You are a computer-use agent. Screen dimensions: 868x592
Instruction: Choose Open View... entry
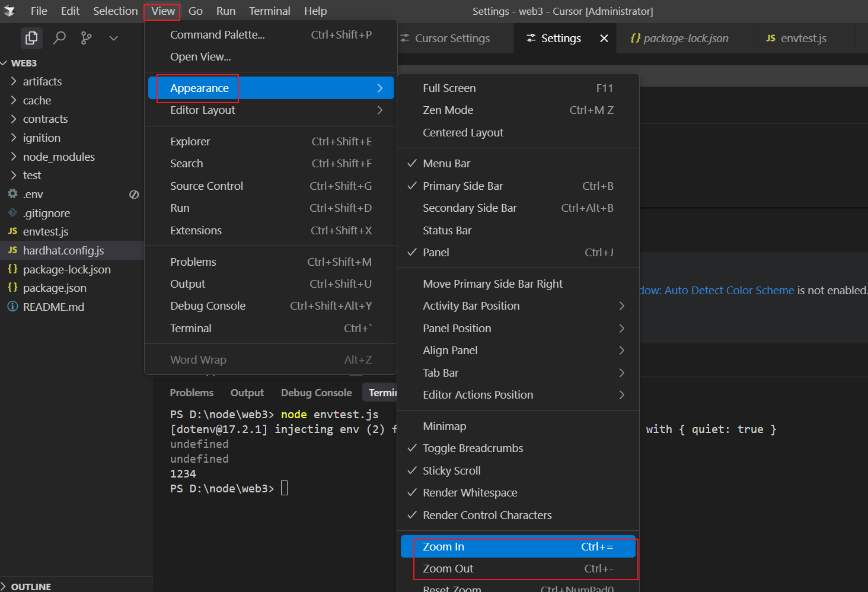point(271,56)
